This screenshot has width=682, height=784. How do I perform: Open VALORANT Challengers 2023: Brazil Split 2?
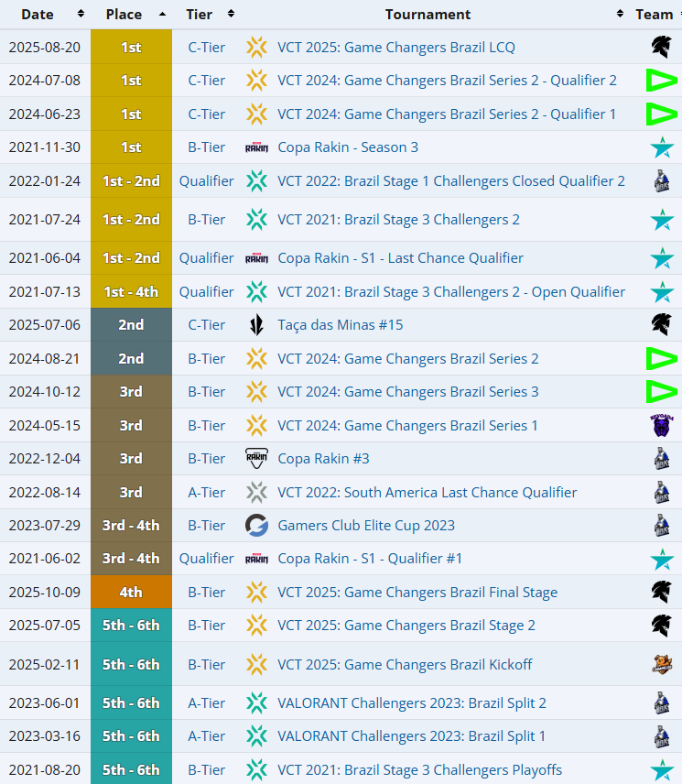point(412,703)
